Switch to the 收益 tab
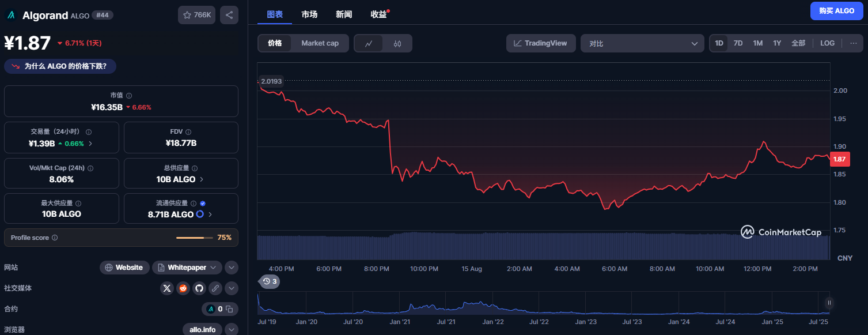868x335 pixels. pyautogui.click(x=378, y=14)
